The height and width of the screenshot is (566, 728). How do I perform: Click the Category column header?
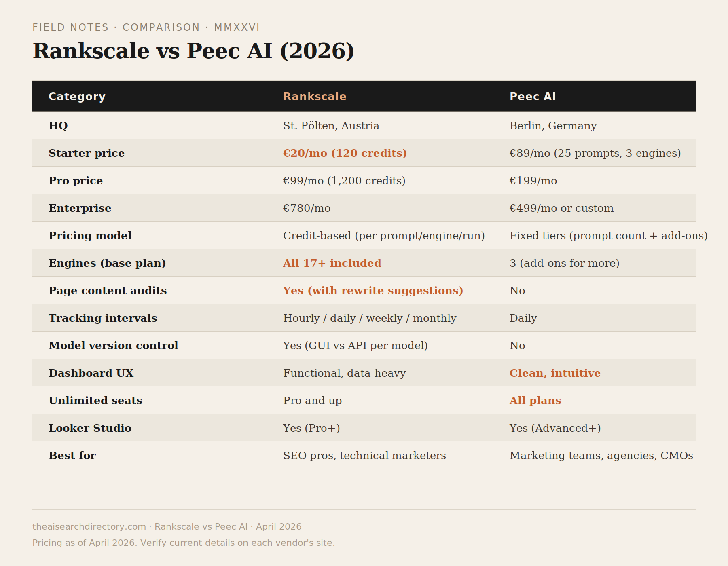point(77,97)
